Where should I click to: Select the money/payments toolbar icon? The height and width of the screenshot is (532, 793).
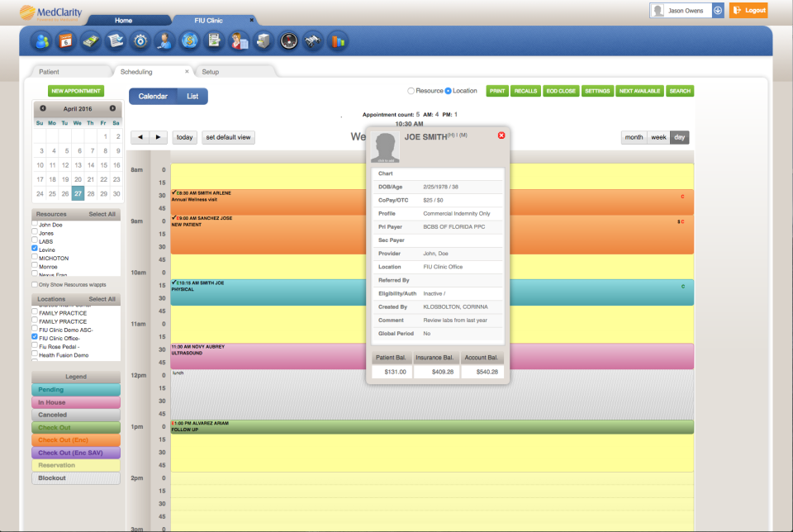coord(89,40)
